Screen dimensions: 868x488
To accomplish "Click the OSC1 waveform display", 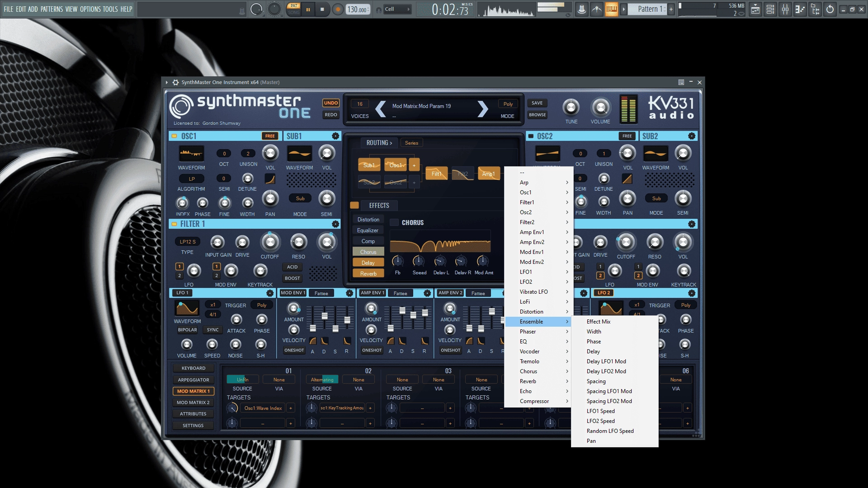I will 191,154.
